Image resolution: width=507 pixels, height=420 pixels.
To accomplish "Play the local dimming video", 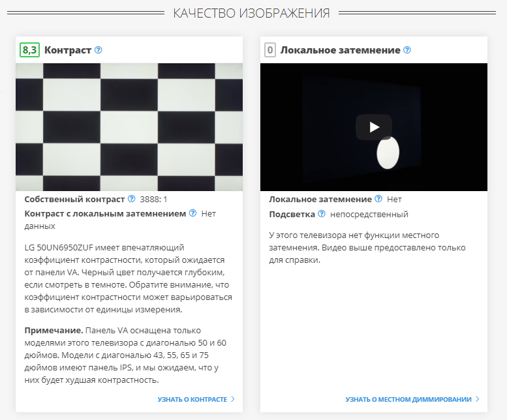I will click(373, 127).
